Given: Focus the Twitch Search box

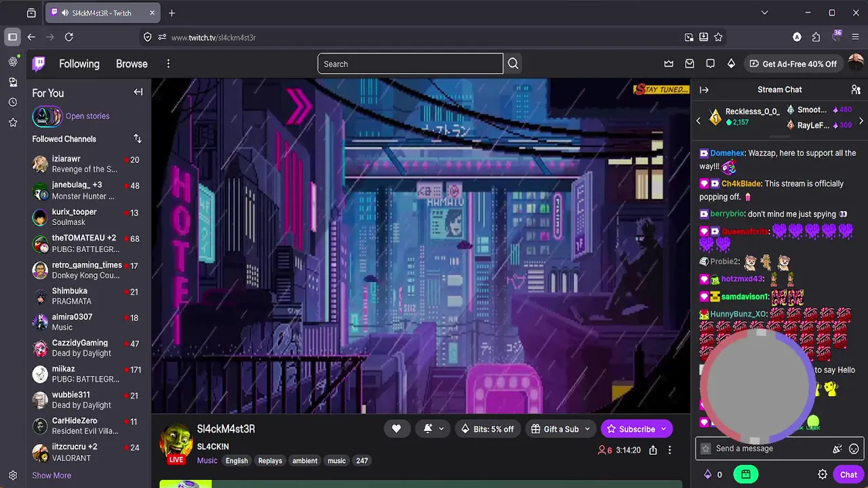Looking at the screenshot, I should (410, 64).
